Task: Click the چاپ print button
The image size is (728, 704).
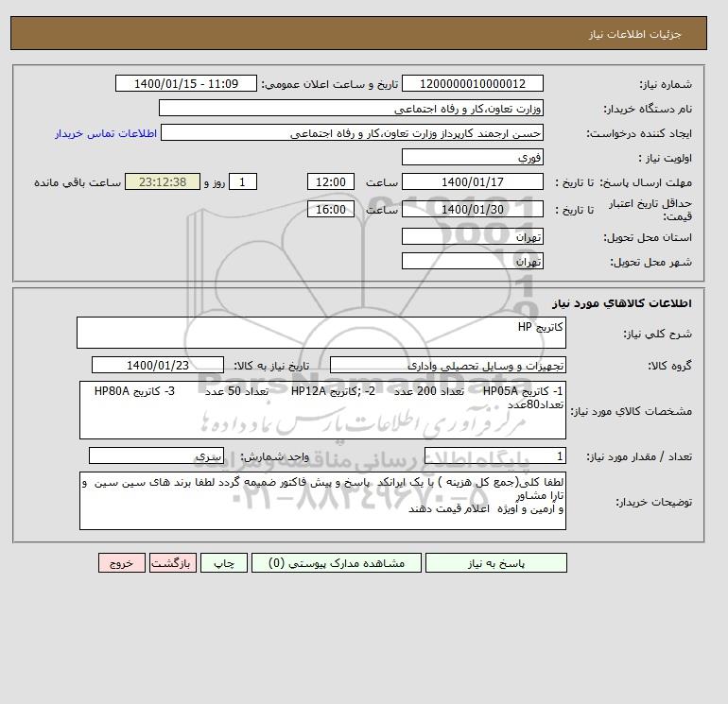Action: pos(224,563)
